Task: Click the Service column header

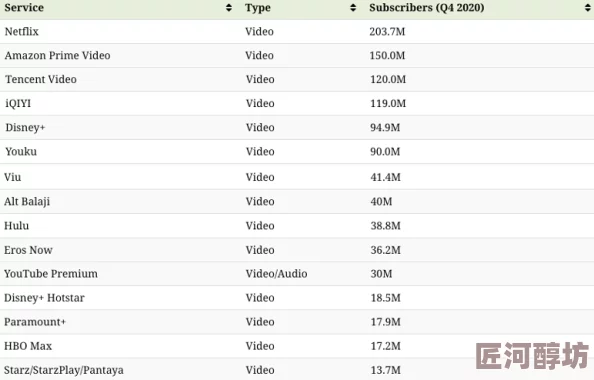Action: [x=24, y=8]
